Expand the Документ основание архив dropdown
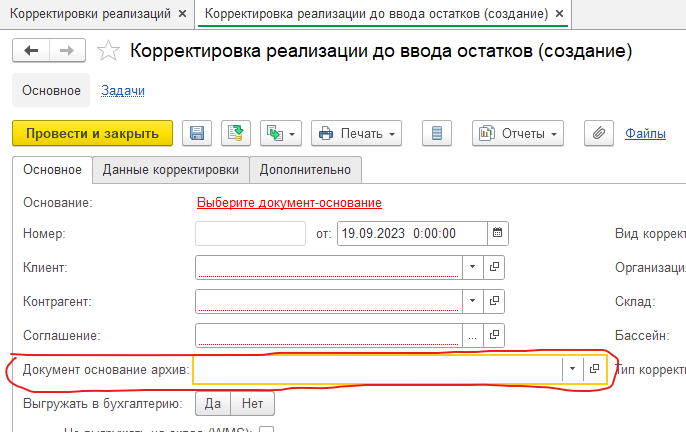686x432 pixels. [572, 369]
